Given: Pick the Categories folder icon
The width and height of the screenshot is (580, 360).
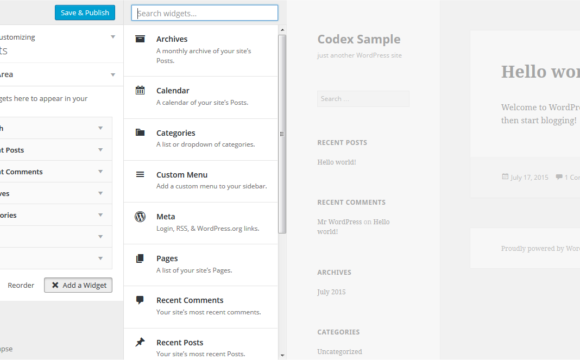Looking at the screenshot, I should point(140,132).
